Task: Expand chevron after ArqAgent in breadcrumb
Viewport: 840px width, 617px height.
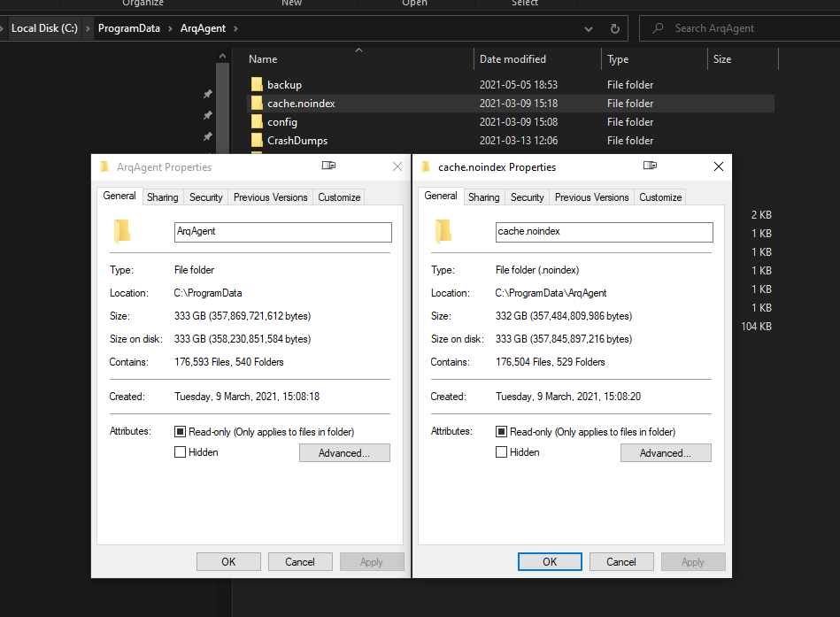Action: [x=235, y=28]
